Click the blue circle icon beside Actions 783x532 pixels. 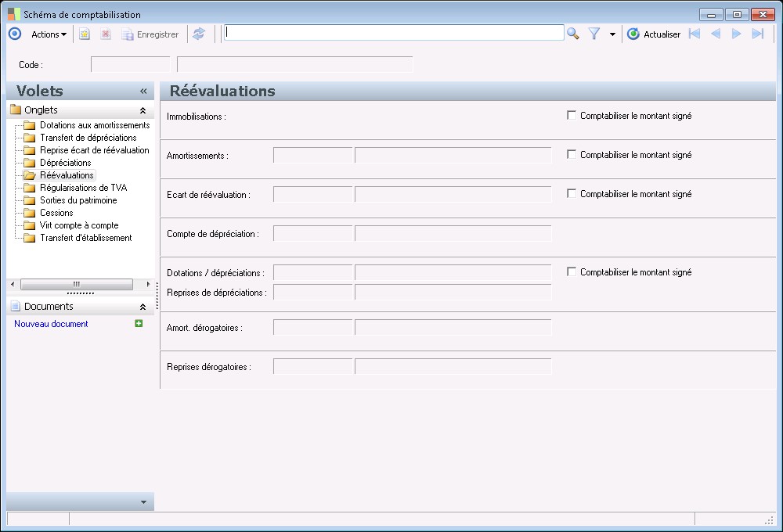coord(15,34)
